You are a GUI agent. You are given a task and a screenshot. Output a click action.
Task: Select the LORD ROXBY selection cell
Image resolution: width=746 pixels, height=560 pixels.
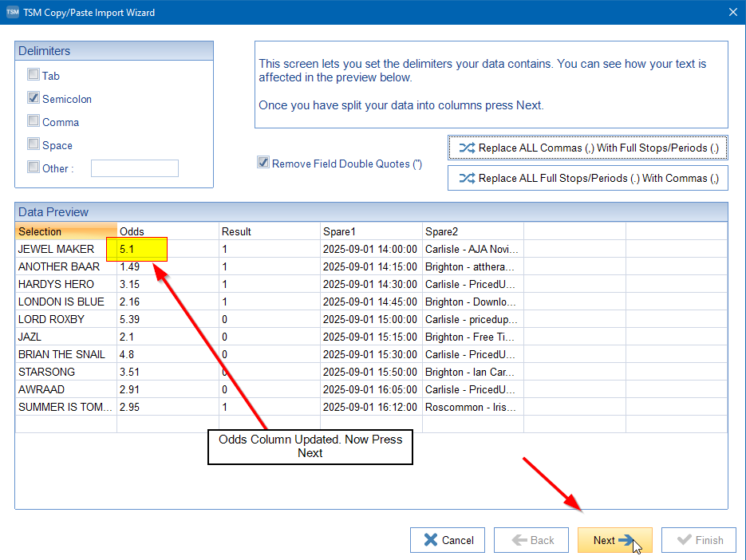click(x=65, y=319)
